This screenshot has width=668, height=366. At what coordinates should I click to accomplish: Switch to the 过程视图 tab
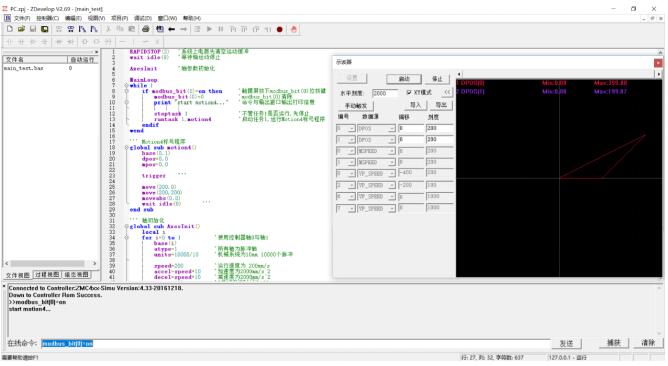(x=46, y=275)
